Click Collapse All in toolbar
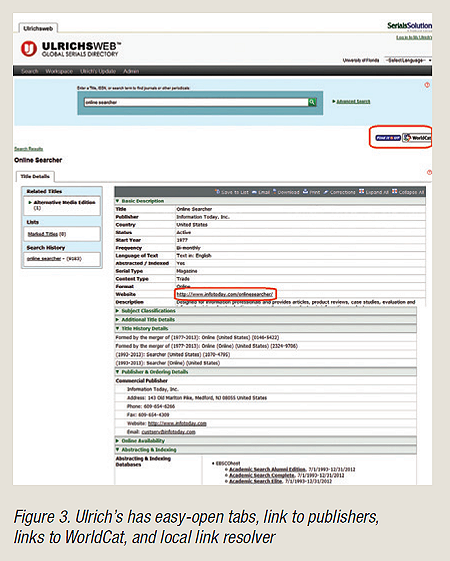 (408, 192)
